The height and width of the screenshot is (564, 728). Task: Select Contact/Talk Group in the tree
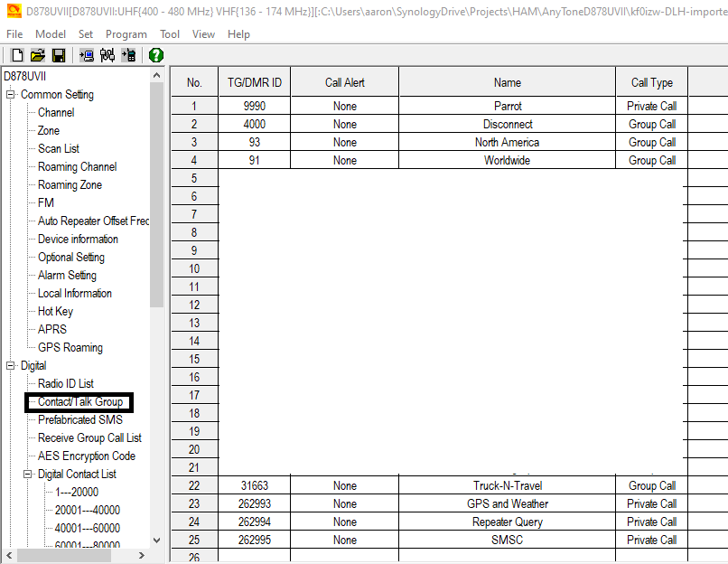coord(79,402)
